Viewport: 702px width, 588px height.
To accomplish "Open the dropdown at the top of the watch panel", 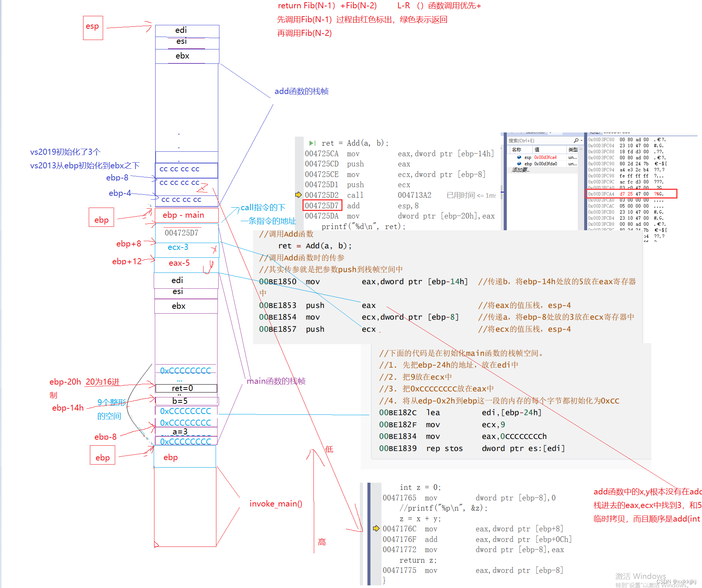I will pos(550,132).
